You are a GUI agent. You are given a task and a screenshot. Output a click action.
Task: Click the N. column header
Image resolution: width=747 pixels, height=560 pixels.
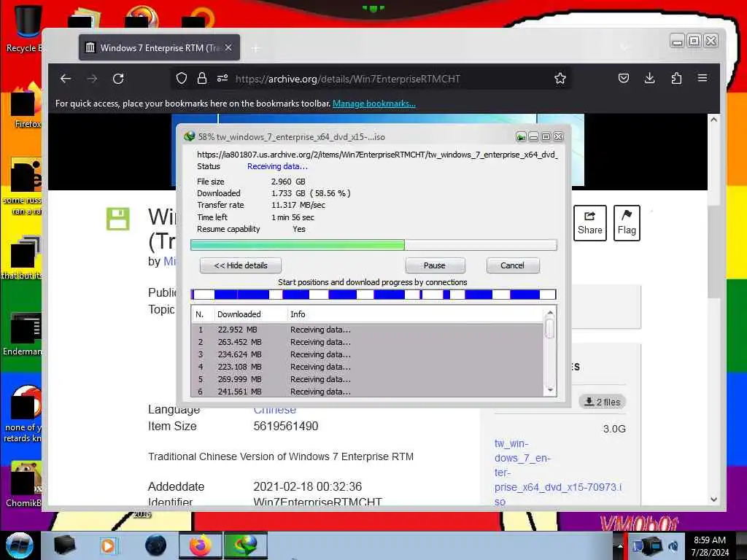pos(202,314)
